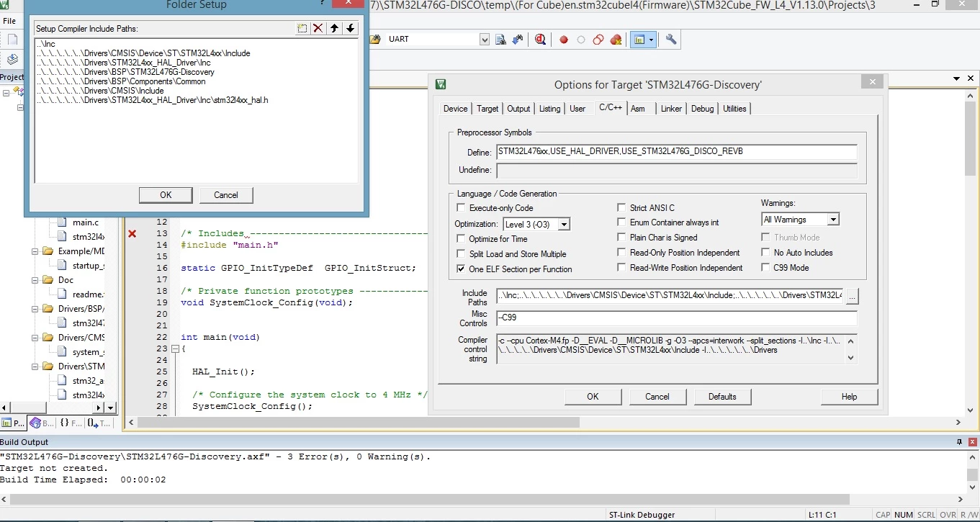Viewport: 980px width, 522px height.
Task: Open the Optimization level dropdown
Action: coord(564,225)
